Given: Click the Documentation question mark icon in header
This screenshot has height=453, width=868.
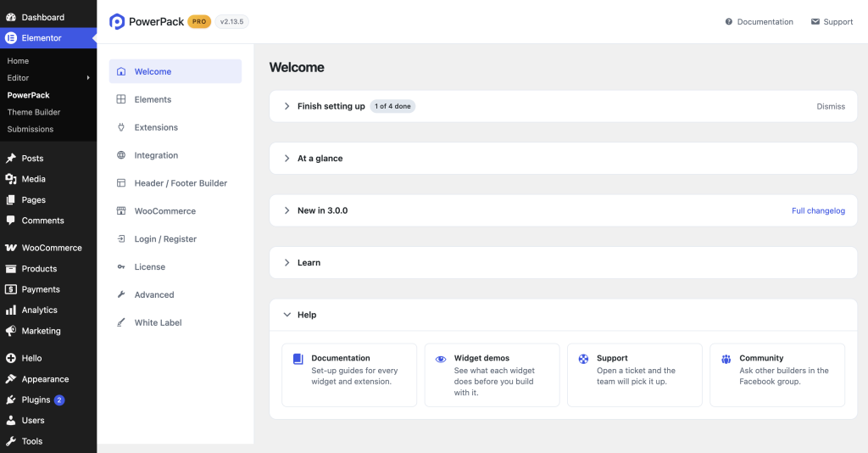Looking at the screenshot, I should point(728,21).
